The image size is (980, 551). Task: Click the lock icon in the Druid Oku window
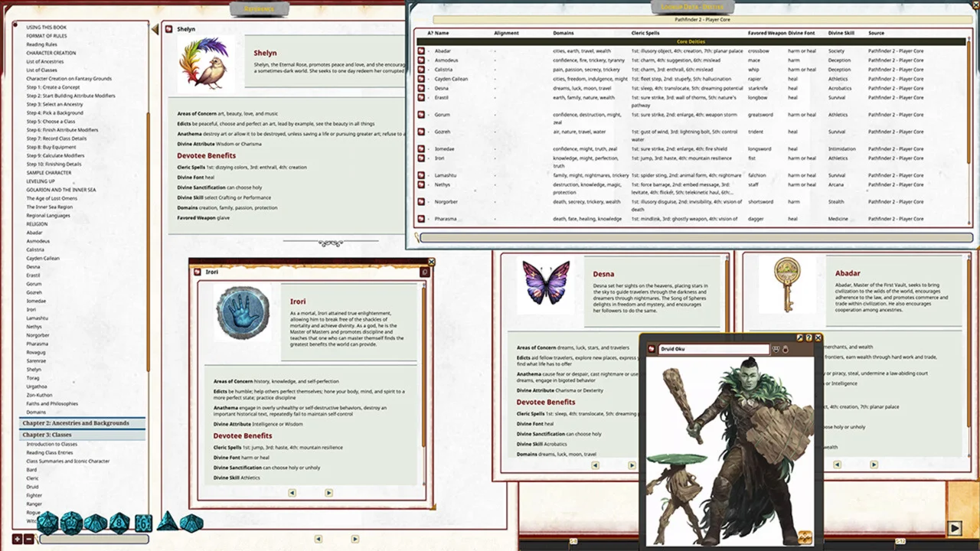786,349
